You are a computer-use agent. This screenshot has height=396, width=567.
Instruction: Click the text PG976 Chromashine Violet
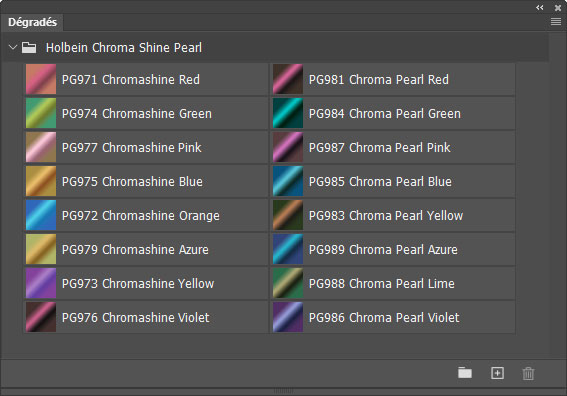tap(136, 318)
